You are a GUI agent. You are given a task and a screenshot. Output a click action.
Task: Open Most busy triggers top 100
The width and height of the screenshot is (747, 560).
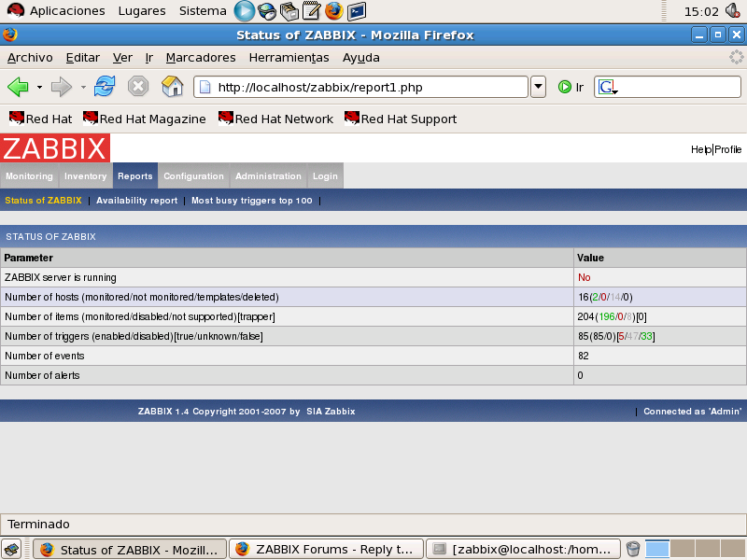point(251,201)
